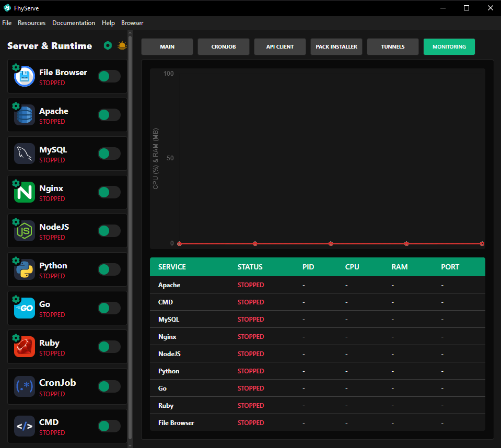Switch to the CRONJOB tab

tap(224, 46)
